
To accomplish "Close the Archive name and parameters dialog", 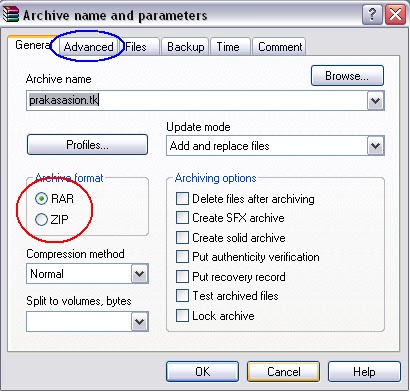I will 395,15.
